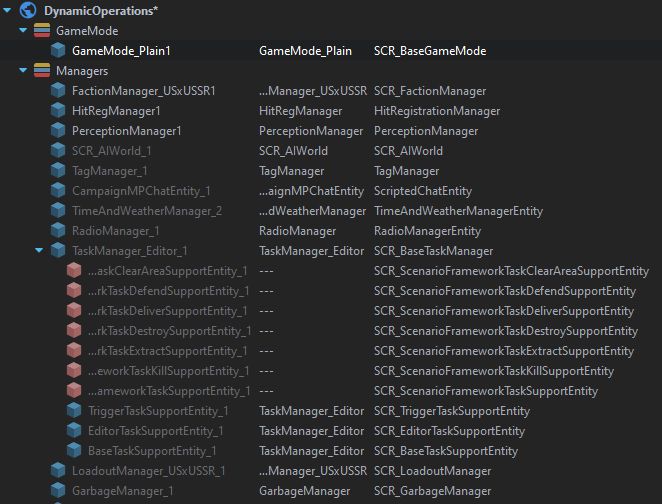The height and width of the screenshot is (504, 662).
Task: Select the FactionManager_USxUSSR1 entity
Action: pos(144,91)
